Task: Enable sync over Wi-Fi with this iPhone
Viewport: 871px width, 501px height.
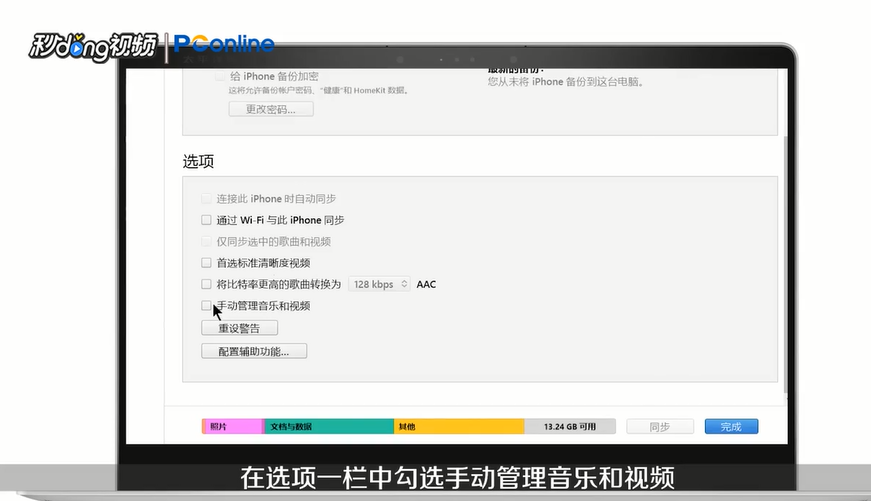Action: coord(206,220)
